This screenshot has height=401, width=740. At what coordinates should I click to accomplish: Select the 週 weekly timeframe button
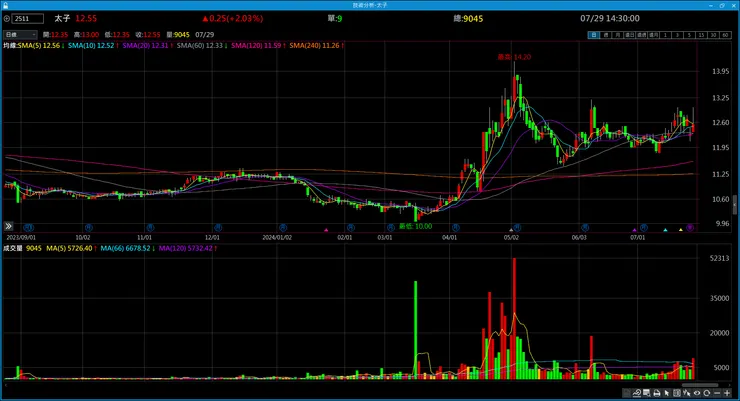click(x=605, y=35)
